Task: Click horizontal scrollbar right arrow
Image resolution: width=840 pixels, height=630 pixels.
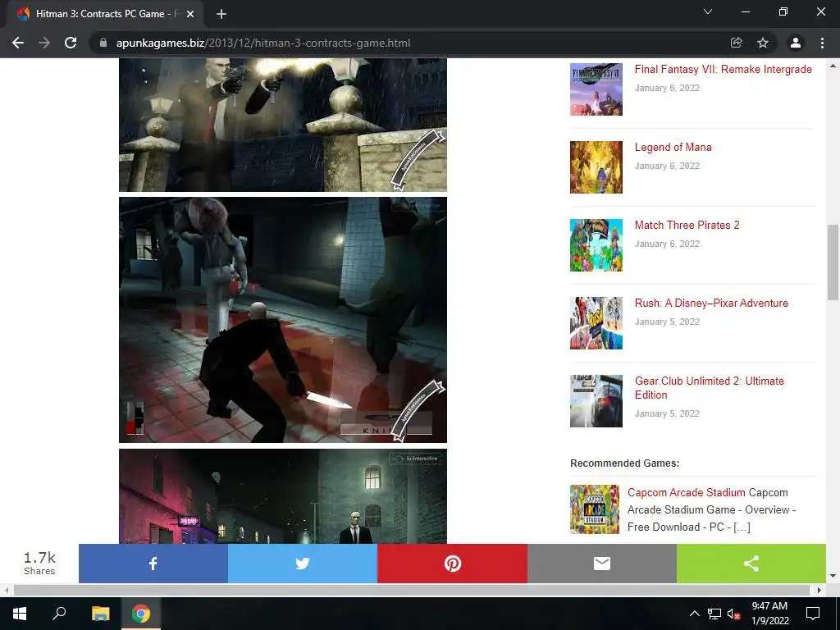Action: click(x=819, y=590)
